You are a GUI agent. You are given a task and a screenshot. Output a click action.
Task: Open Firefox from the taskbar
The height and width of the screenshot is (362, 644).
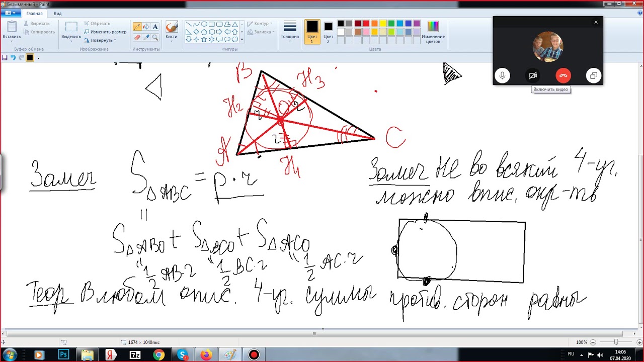tap(206, 355)
